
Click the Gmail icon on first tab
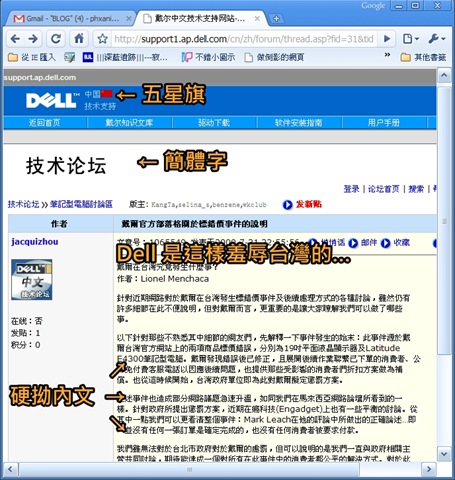(19, 19)
